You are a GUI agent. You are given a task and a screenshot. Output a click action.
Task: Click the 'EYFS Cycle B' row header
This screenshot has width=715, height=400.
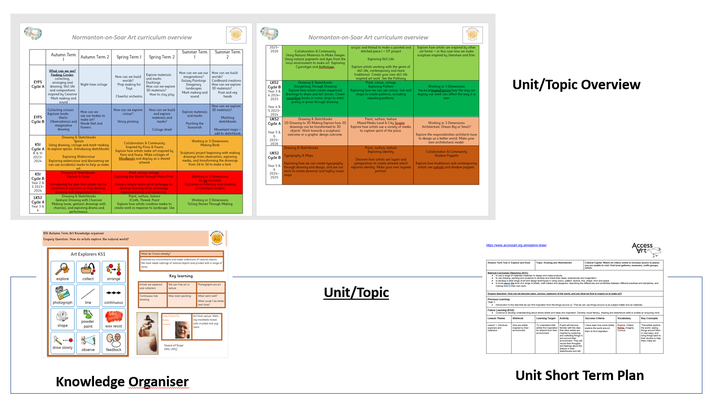point(38,119)
